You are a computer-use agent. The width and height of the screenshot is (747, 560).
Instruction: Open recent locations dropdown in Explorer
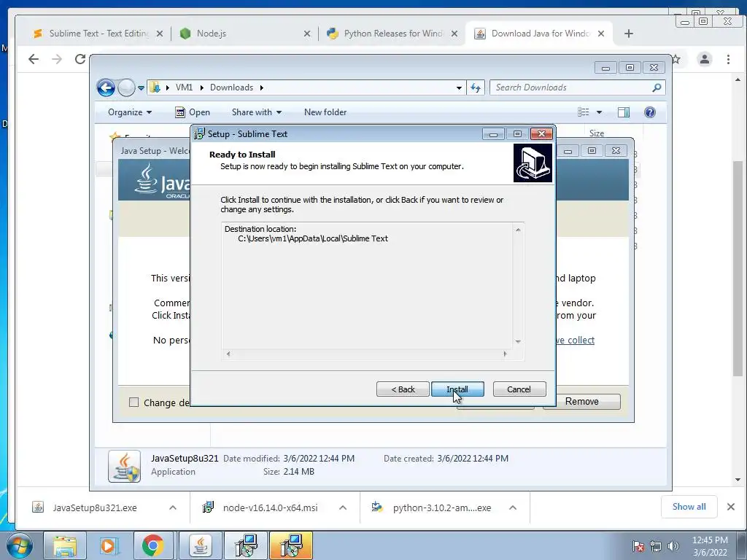pos(141,87)
